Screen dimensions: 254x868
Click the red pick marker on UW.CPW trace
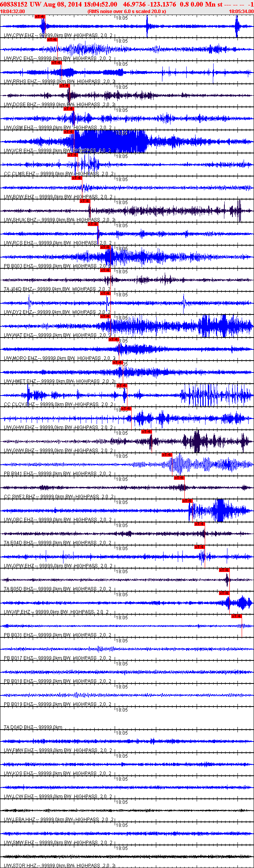point(40,17)
